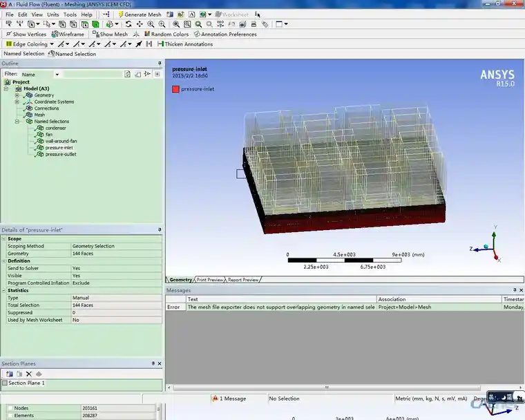The width and height of the screenshot is (525, 420).
Task: Toggle Thicken Annotations
Action: pyautogui.click(x=185, y=44)
